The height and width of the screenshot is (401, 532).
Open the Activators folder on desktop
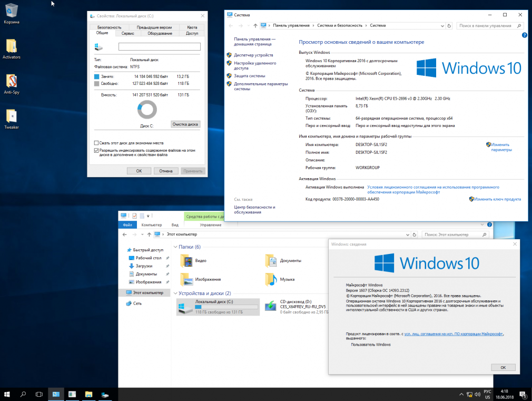(x=12, y=49)
